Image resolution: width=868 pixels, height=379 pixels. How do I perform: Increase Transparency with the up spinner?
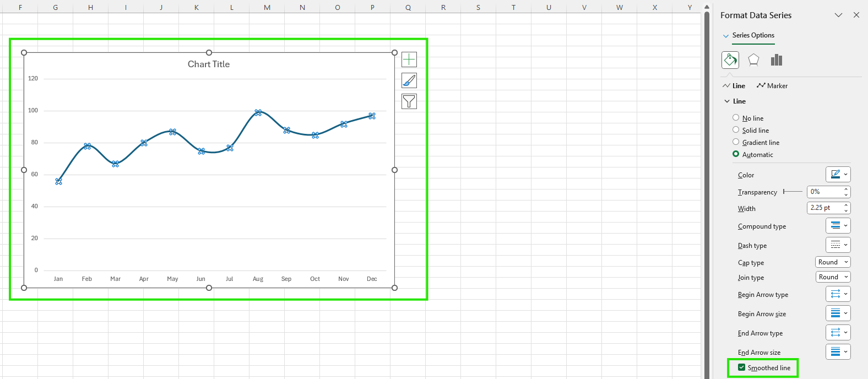(x=846, y=189)
